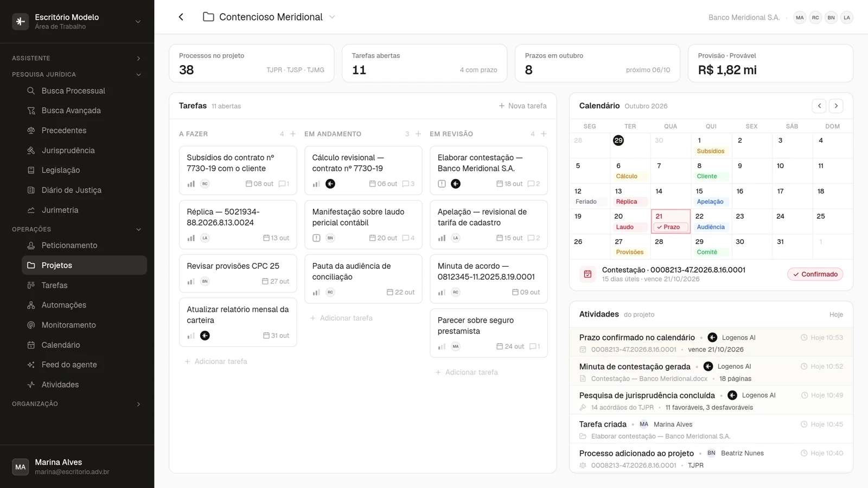Open Marina Alves user profile

(x=77, y=466)
